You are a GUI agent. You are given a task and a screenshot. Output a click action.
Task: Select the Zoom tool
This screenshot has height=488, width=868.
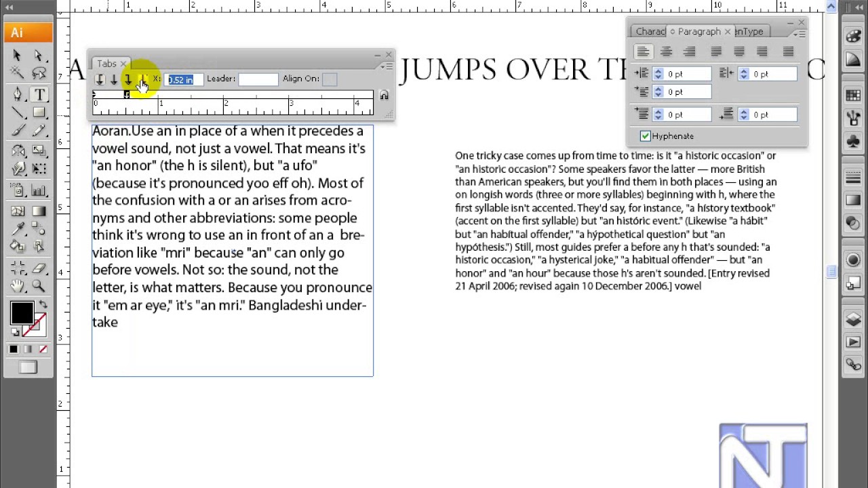click(x=39, y=286)
